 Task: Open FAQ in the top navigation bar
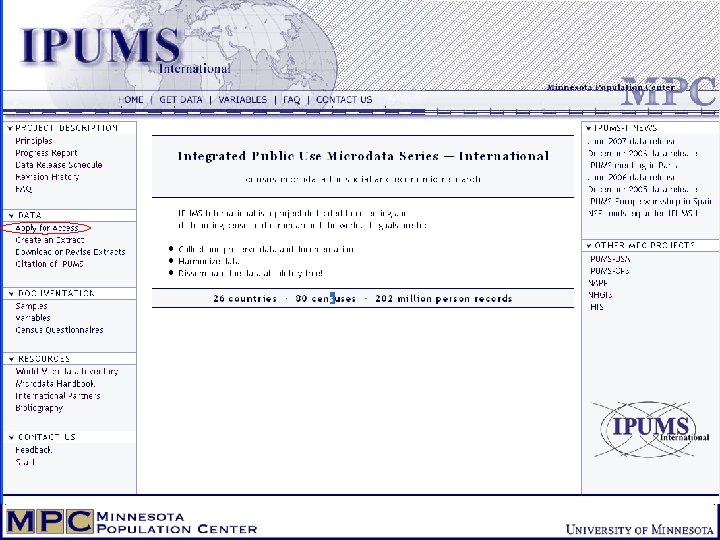click(292, 100)
